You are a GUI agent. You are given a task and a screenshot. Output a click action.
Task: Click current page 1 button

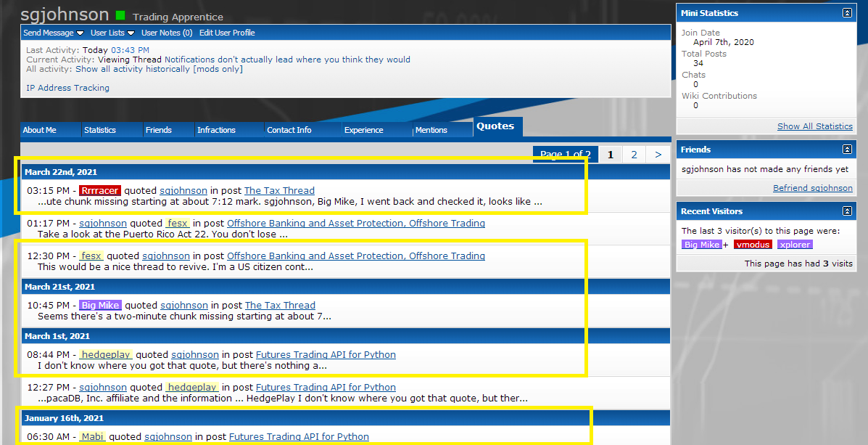611,155
